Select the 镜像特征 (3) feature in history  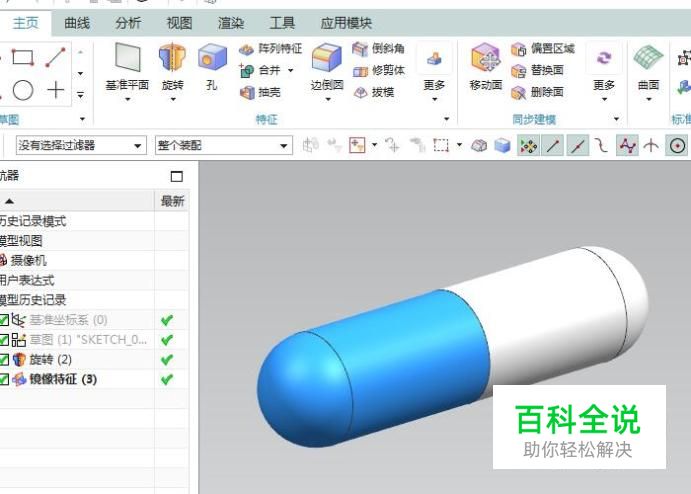[63, 379]
